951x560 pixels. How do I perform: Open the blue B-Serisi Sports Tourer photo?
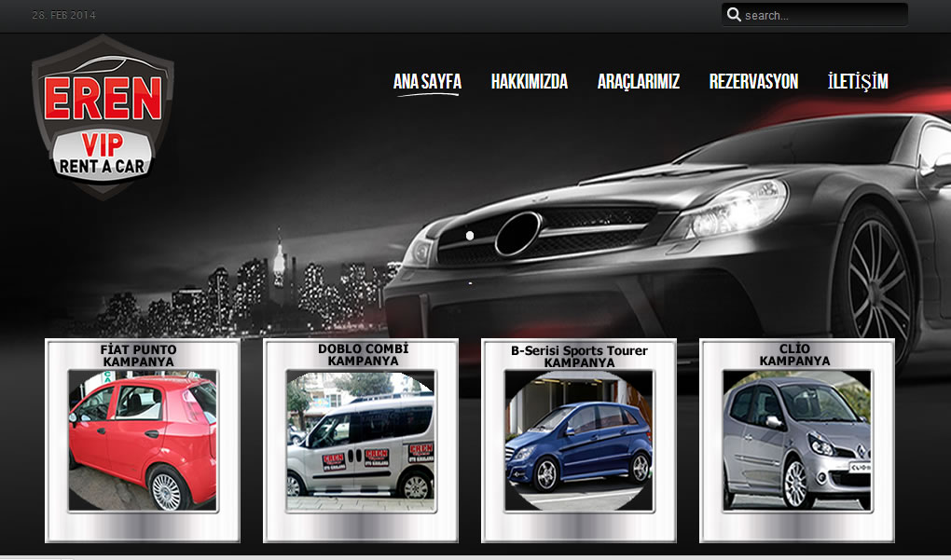click(579, 441)
